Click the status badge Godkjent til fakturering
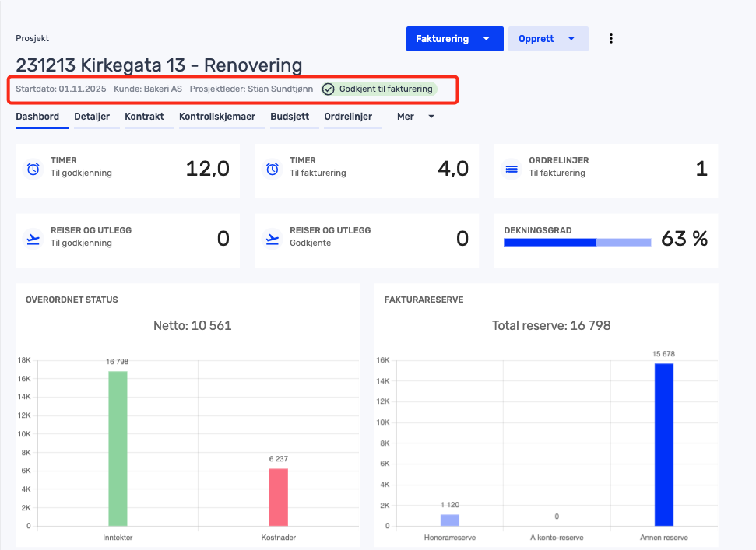 tap(379, 89)
